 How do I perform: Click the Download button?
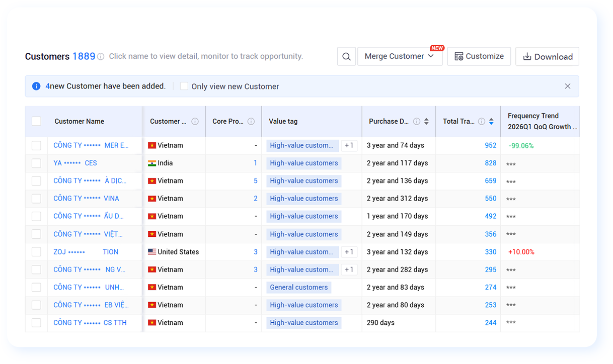click(548, 56)
